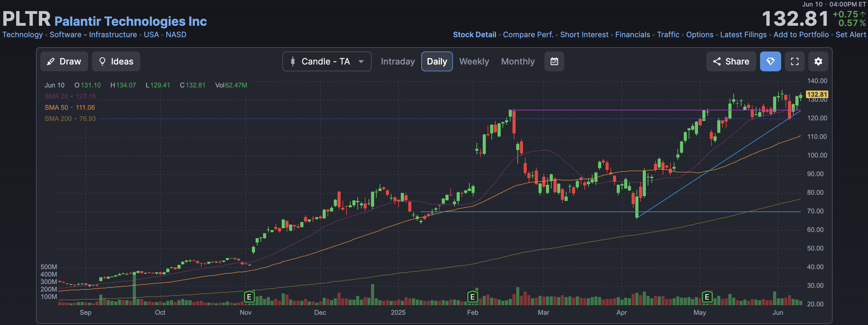Click the H 134.07 high value
868x325 pixels.
[x=123, y=85]
